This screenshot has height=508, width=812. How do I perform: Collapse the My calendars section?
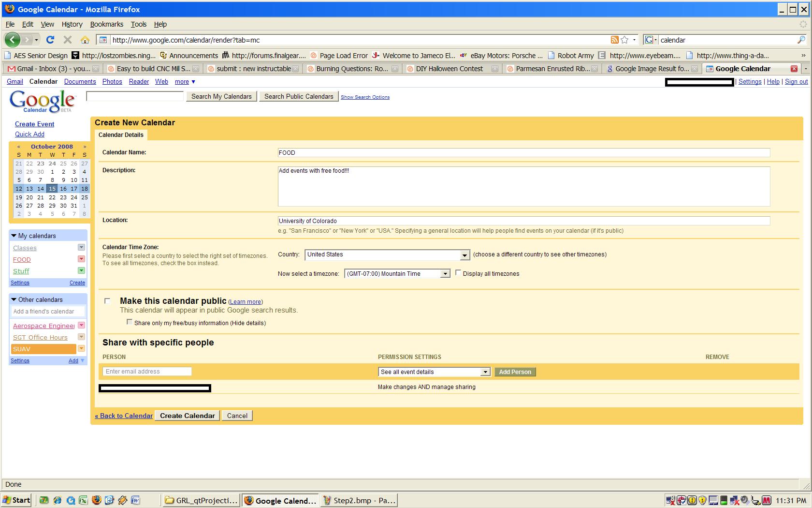(x=14, y=236)
